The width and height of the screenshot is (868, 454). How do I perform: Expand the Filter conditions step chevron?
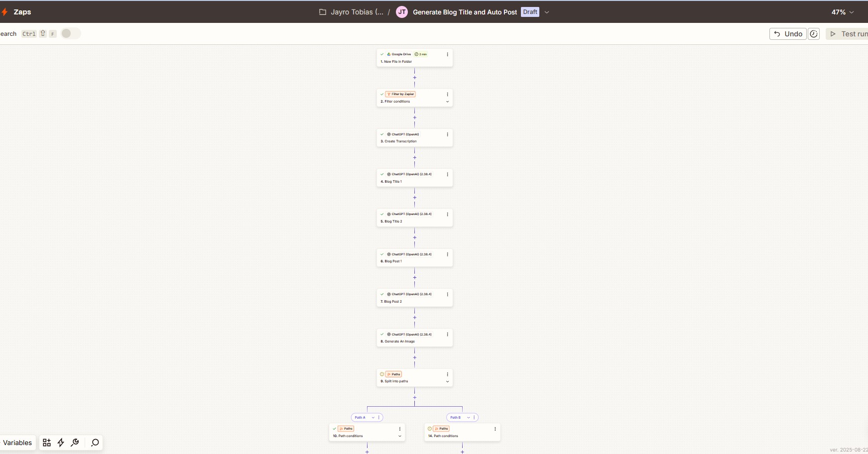pos(447,102)
